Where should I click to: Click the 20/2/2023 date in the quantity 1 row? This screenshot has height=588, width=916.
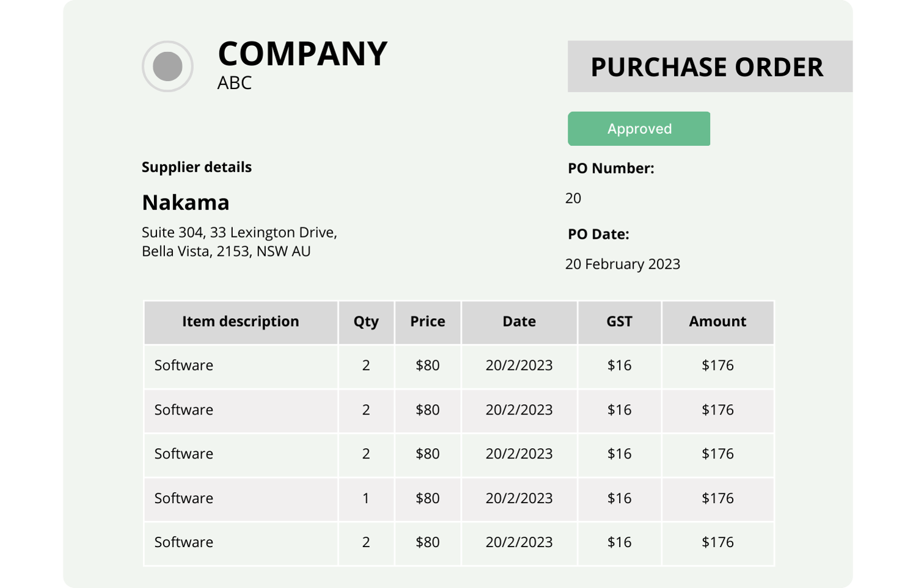(519, 498)
